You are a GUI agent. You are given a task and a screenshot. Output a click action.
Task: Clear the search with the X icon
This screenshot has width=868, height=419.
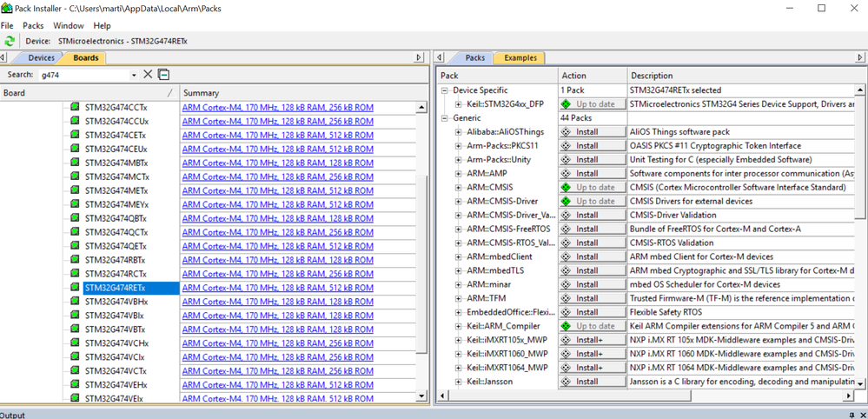pos(148,74)
